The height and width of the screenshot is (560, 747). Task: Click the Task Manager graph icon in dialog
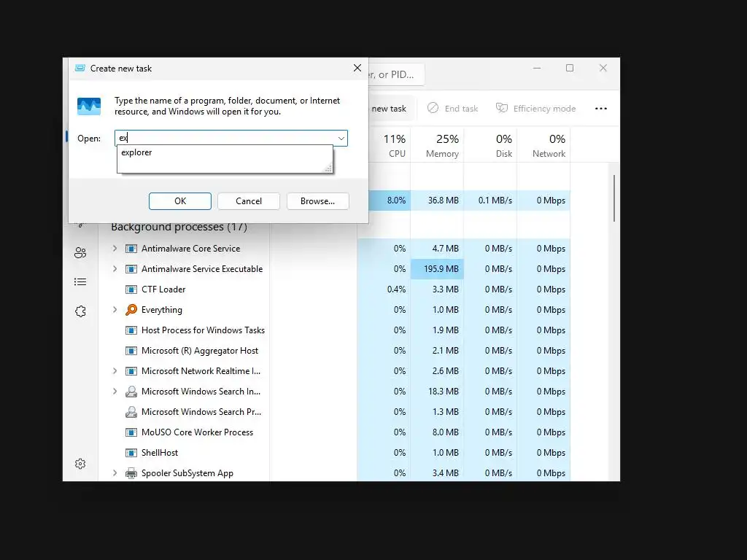point(89,106)
